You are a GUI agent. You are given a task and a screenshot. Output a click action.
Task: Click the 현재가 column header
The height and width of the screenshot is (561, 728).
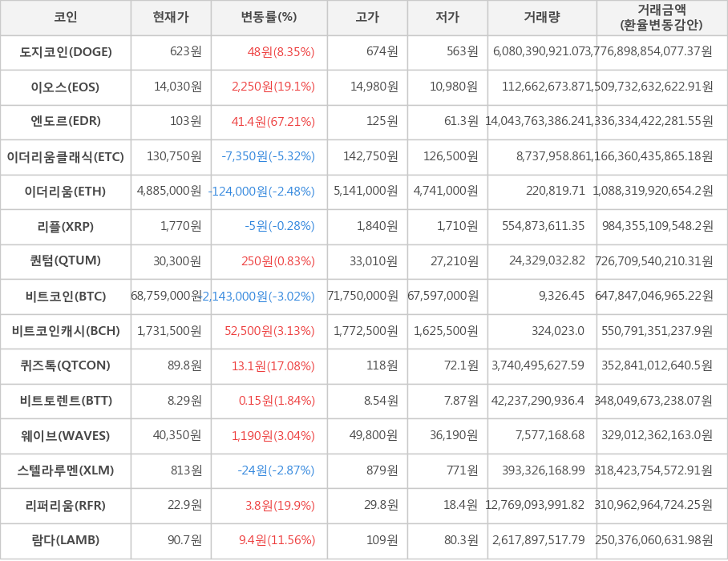[x=171, y=18]
